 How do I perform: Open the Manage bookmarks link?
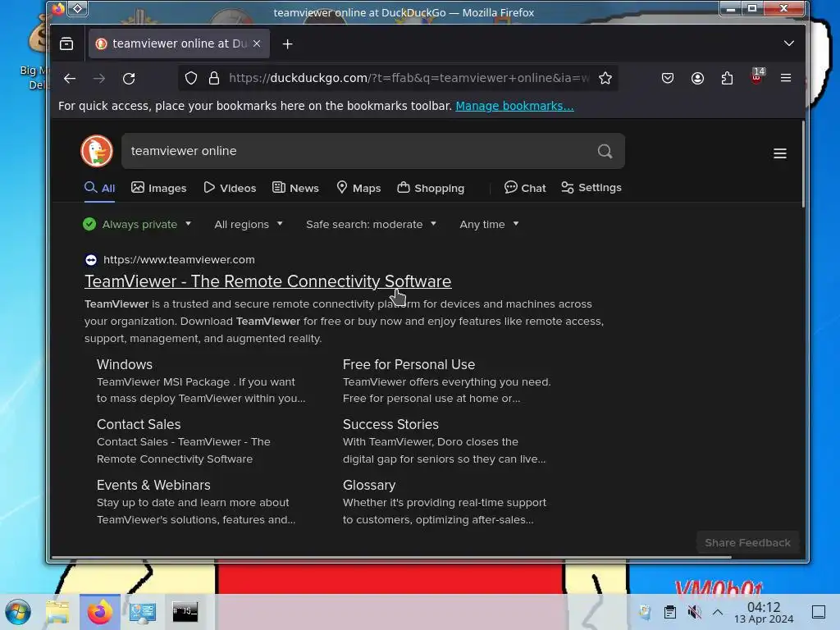[514, 106]
